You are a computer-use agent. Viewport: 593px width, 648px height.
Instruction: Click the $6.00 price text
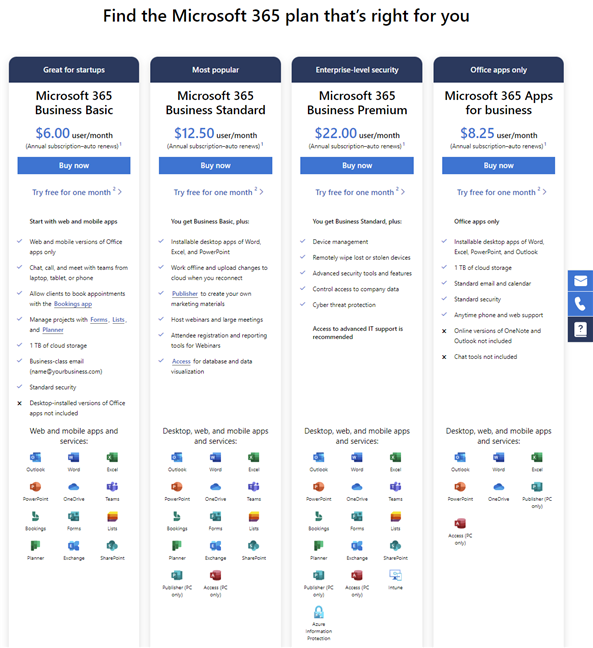tap(52, 133)
